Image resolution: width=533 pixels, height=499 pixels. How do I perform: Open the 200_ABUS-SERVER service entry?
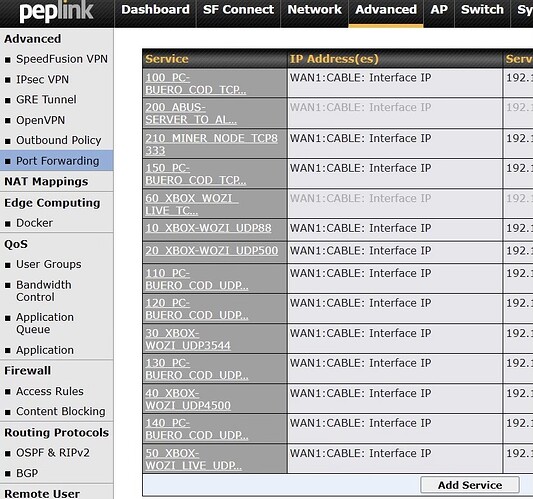coord(191,114)
